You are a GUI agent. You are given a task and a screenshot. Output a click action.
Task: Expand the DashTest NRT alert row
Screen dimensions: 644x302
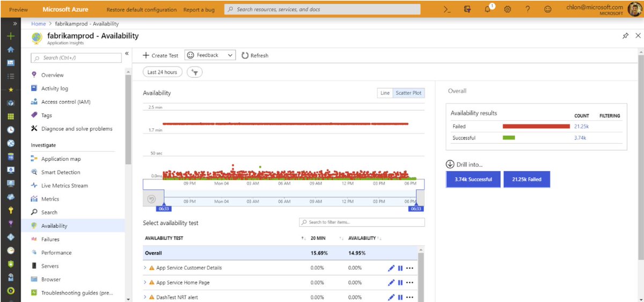(x=145, y=297)
